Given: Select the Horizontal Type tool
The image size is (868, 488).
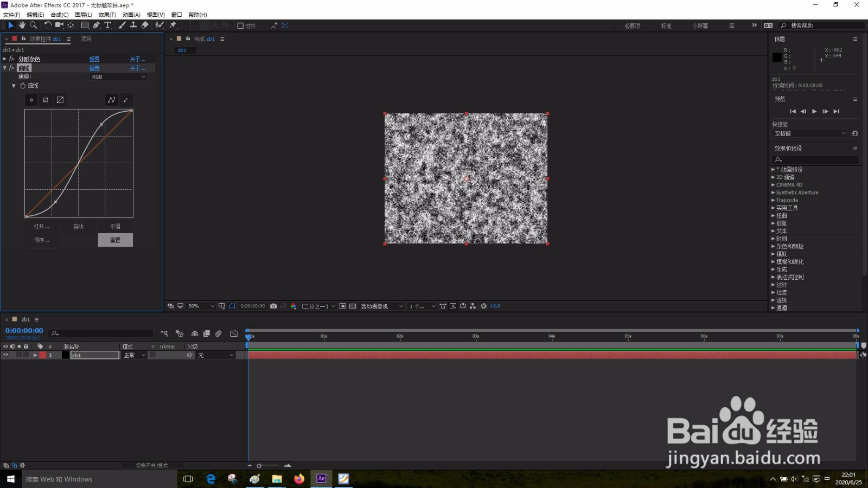Looking at the screenshot, I should [107, 25].
